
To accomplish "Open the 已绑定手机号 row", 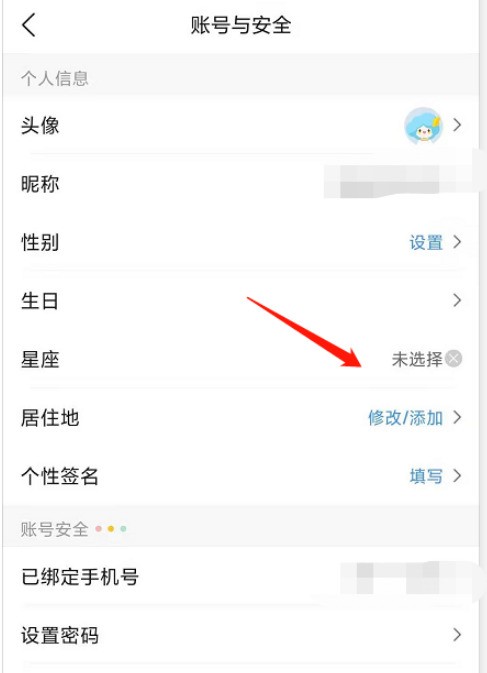I will [x=240, y=577].
